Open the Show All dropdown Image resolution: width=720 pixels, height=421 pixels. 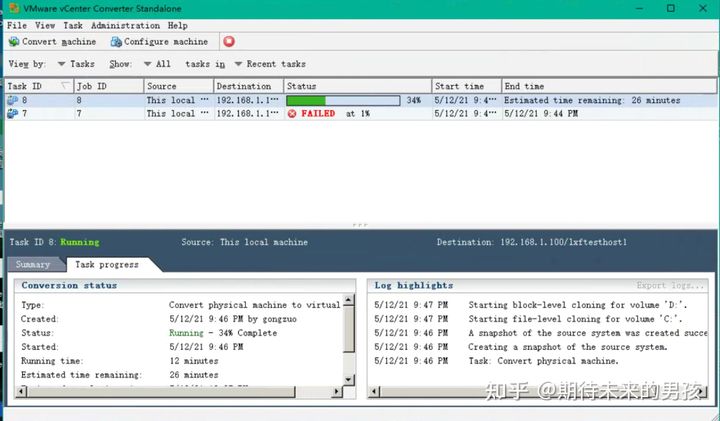(x=157, y=64)
